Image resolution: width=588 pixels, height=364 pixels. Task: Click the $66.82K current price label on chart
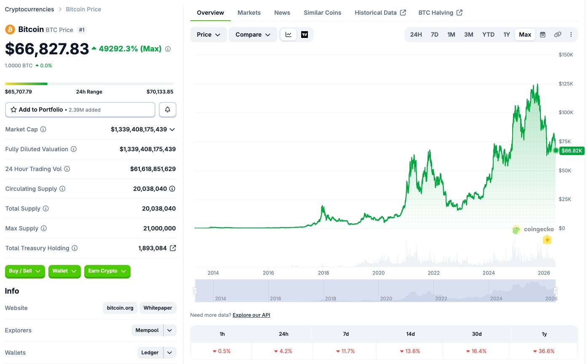(x=572, y=151)
